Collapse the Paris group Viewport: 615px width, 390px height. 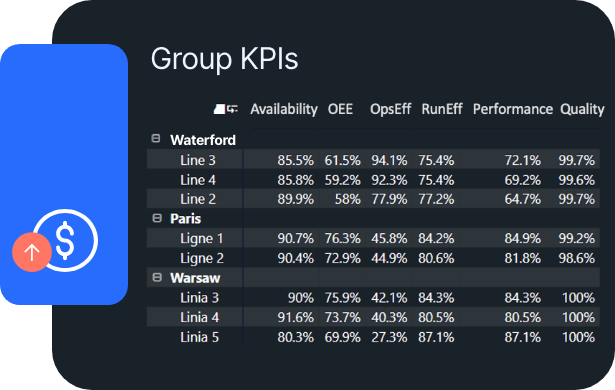pyautogui.click(x=157, y=218)
